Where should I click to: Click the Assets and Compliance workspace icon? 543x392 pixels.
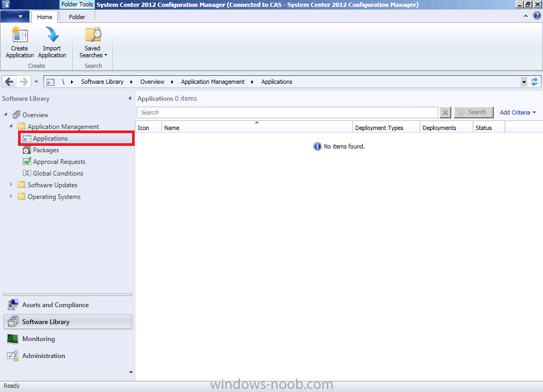point(13,304)
